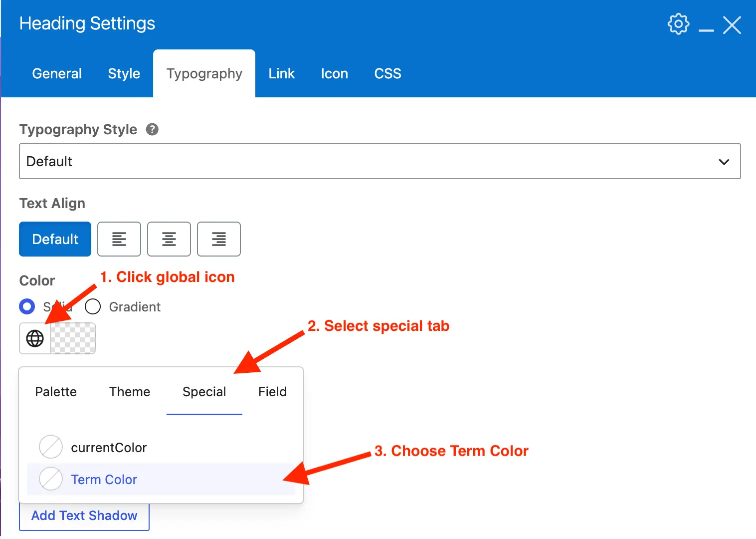Click the Default text align button
The height and width of the screenshot is (539, 756).
tap(55, 239)
